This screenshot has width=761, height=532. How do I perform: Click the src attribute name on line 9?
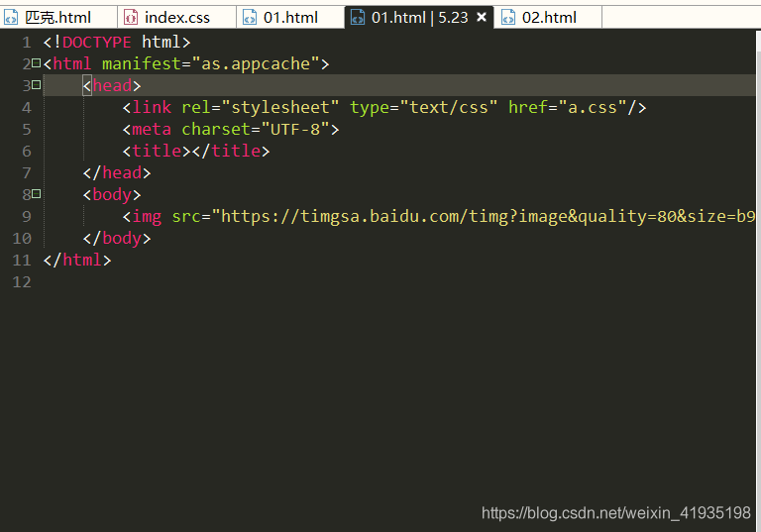tap(186, 217)
